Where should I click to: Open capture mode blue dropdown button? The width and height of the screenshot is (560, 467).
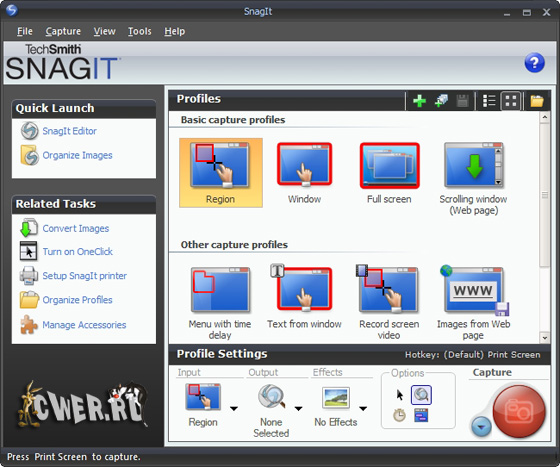pos(481,427)
